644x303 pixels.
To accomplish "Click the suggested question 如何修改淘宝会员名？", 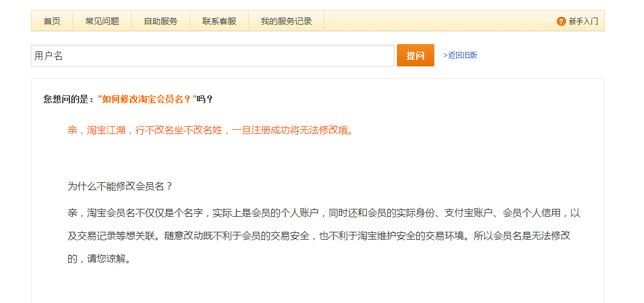I will click(x=147, y=100).
